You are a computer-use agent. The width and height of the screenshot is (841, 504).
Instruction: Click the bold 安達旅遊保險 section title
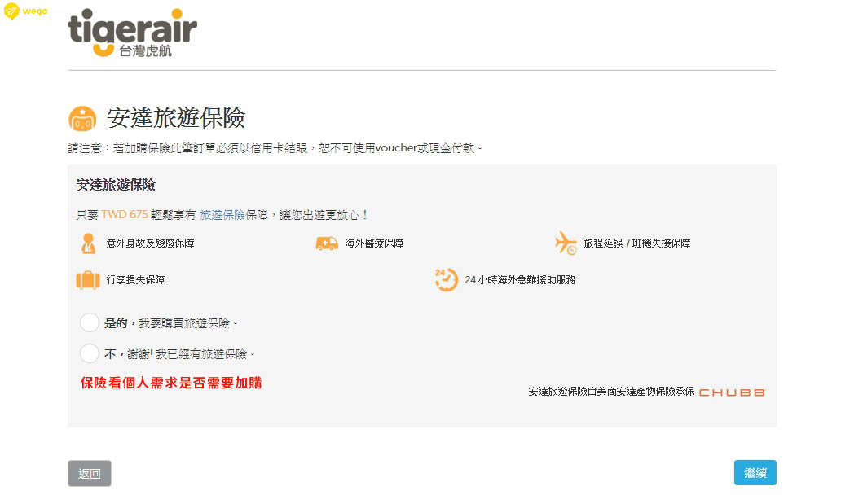tap(116, 185)
